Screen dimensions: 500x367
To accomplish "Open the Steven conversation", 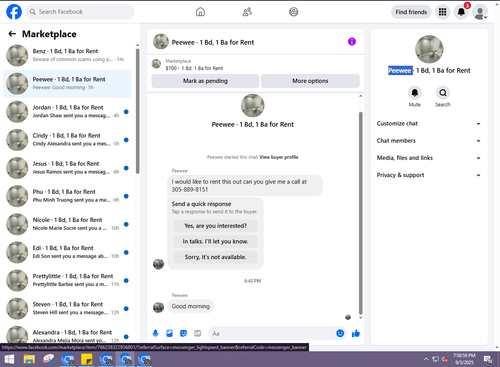I will click(x=67, y=308).
